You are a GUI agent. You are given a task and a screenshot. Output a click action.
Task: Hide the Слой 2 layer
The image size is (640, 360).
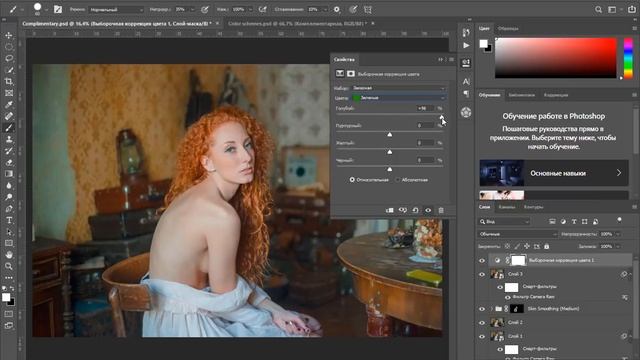coord(482,322)
